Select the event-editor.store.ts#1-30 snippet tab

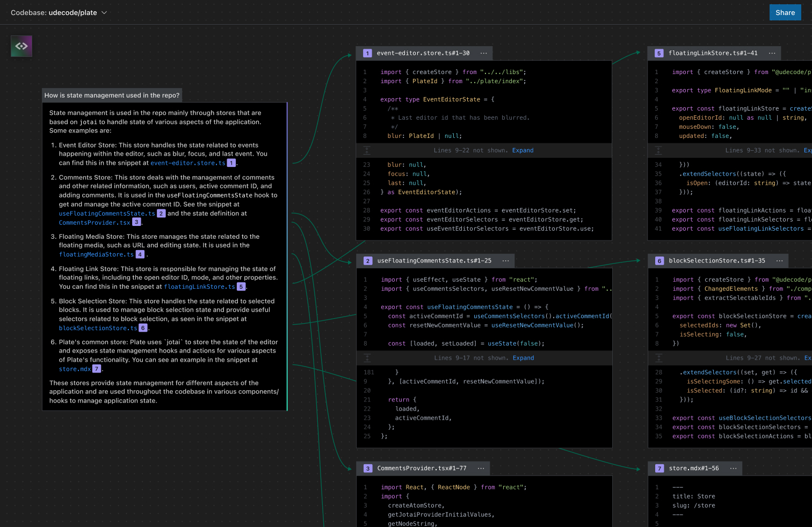click(423, 53)
